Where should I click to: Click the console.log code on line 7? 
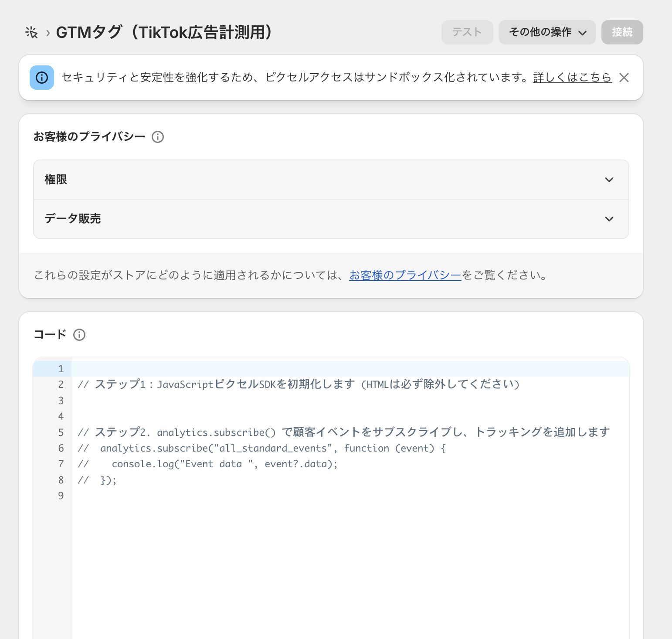(x=208, y=464)
